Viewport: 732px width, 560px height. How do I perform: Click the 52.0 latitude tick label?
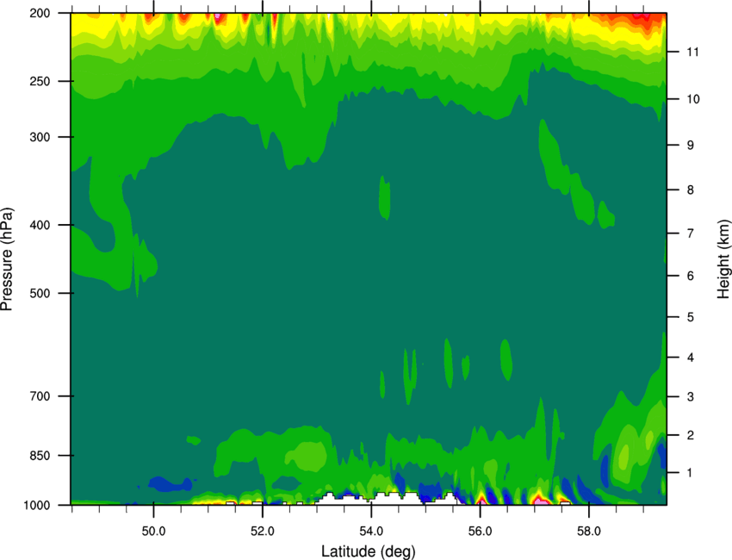(263, 531)
